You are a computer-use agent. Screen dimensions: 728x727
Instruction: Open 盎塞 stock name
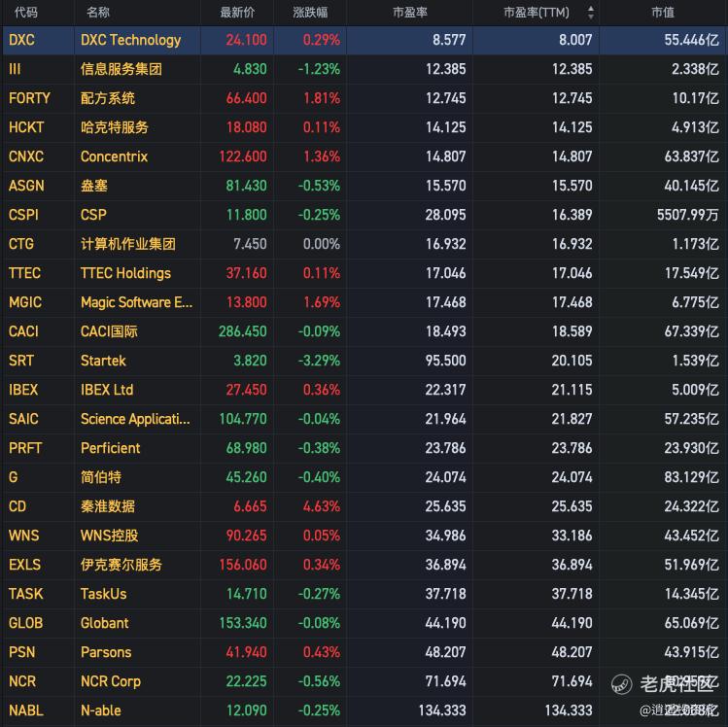click(x=93, y=186)
